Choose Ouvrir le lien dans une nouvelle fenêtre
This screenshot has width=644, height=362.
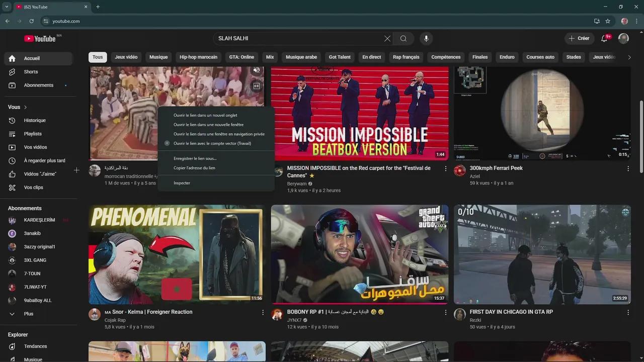click(x=216, y=125)
